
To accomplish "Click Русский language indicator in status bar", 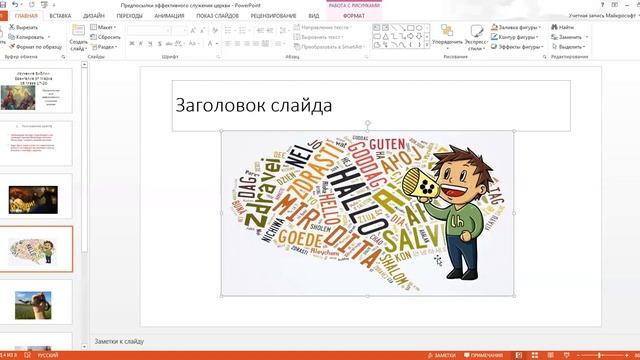I will coord(48,356).
